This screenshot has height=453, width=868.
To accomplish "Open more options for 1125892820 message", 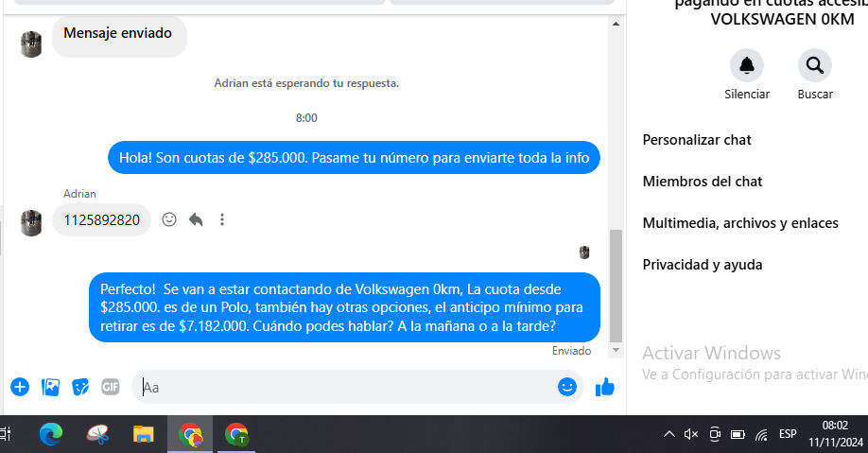I will [222, 219].
